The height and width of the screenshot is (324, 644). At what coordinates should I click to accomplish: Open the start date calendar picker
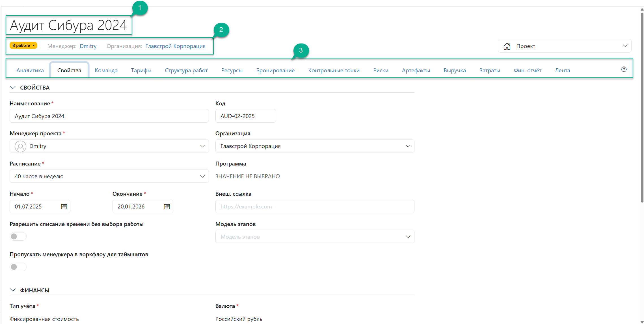coord(64,206)
